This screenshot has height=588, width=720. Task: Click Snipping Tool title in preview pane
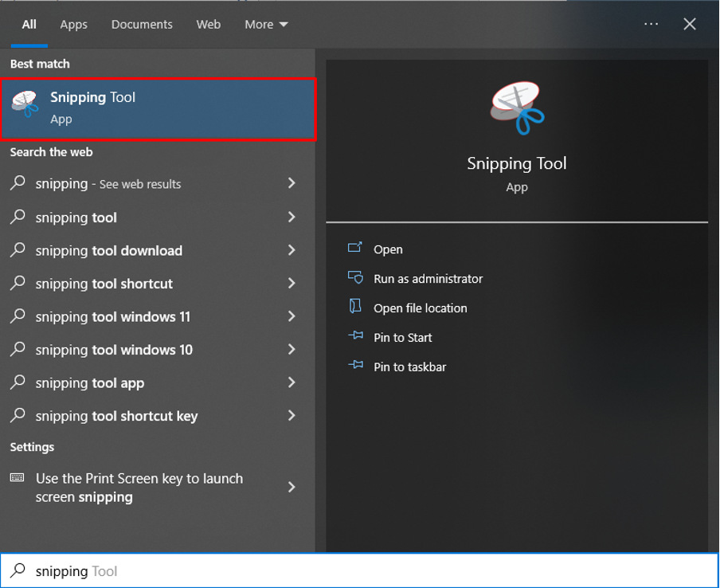pyautogui.click(x=517, y=163)
